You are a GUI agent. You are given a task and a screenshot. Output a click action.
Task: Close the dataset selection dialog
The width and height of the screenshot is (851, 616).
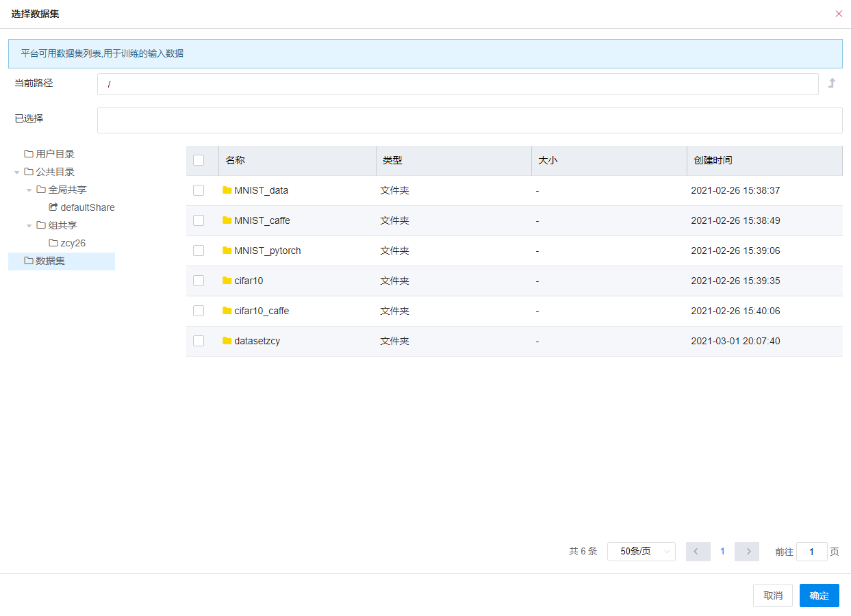tap(839, 14)
